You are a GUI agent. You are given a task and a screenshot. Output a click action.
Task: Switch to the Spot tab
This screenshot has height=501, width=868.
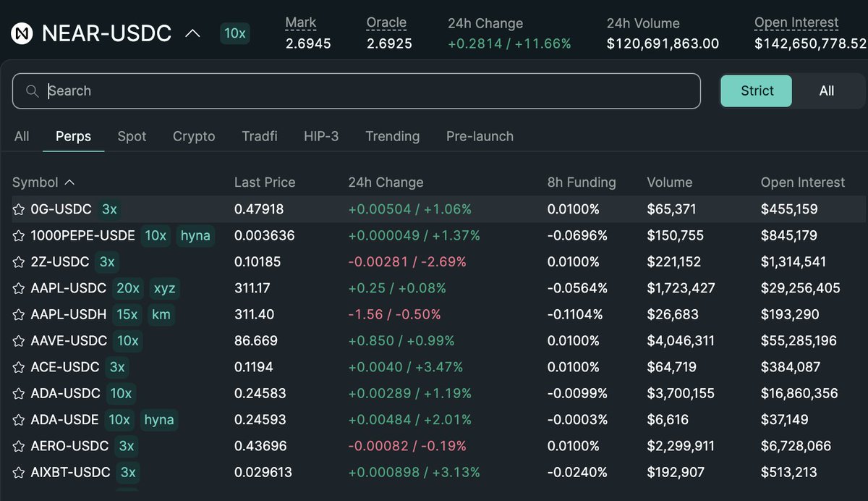(132, 136)
